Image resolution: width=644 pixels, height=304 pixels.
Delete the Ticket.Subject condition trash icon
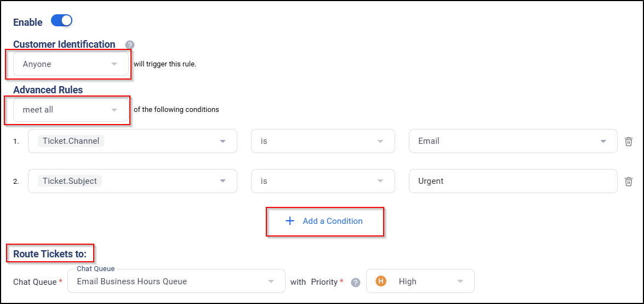[629, 182]
